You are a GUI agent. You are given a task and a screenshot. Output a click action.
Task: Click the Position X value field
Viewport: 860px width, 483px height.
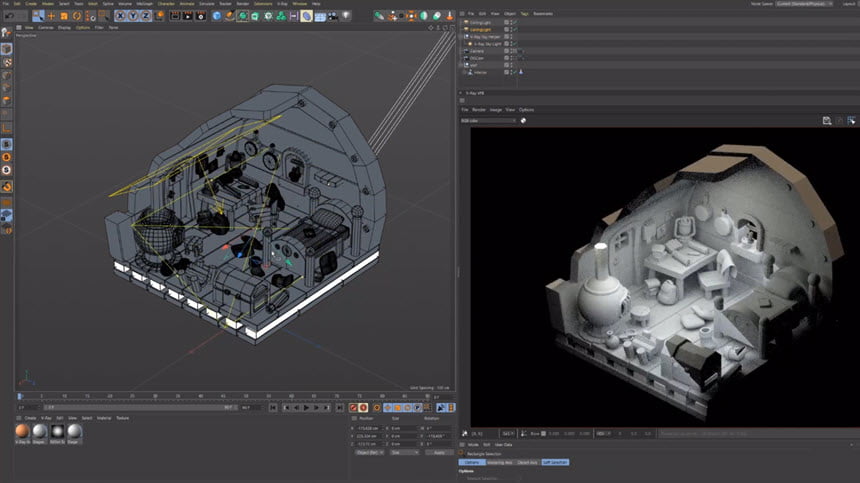click(x=370, y=428)
